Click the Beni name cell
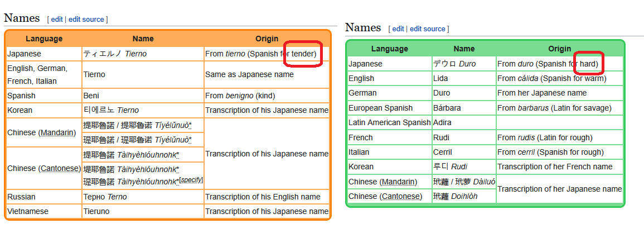Viewport: 644px width, 233px height. pos(143,96)
